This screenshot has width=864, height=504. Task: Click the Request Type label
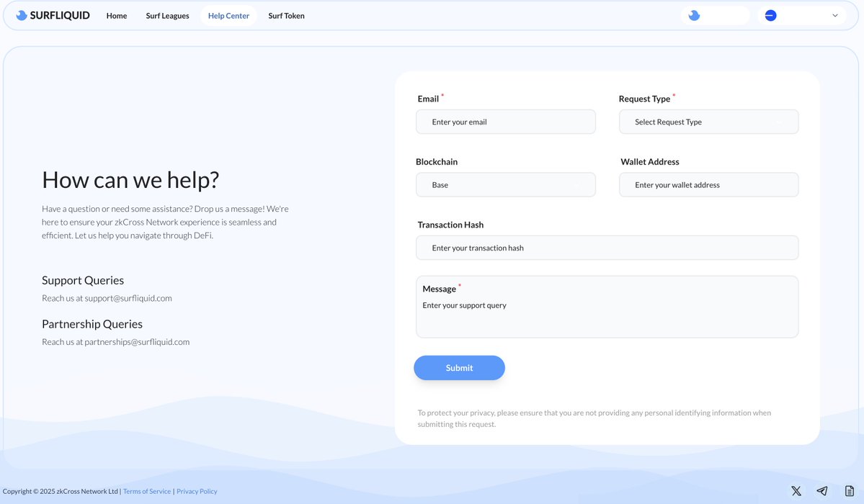coord(645,99)
